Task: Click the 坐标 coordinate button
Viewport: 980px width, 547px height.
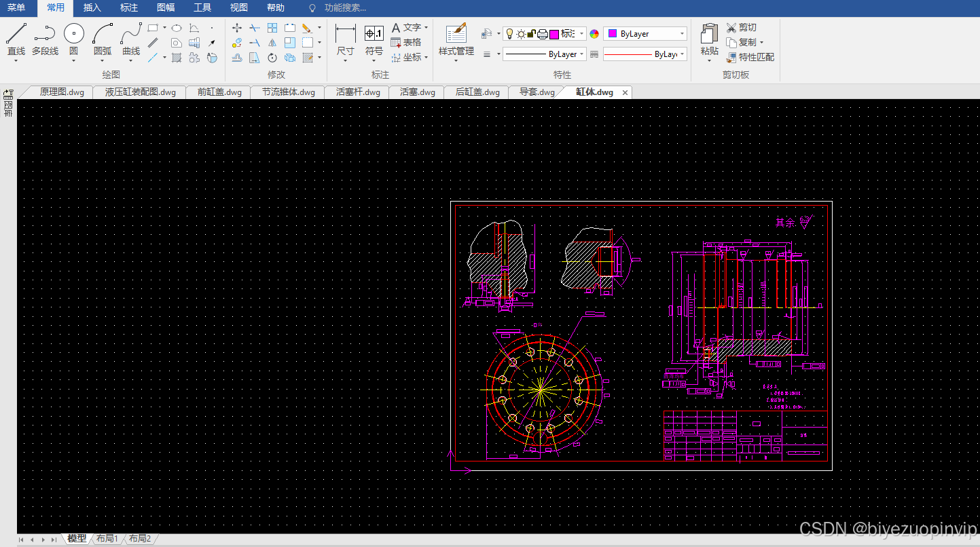Action: coord(410,58)
